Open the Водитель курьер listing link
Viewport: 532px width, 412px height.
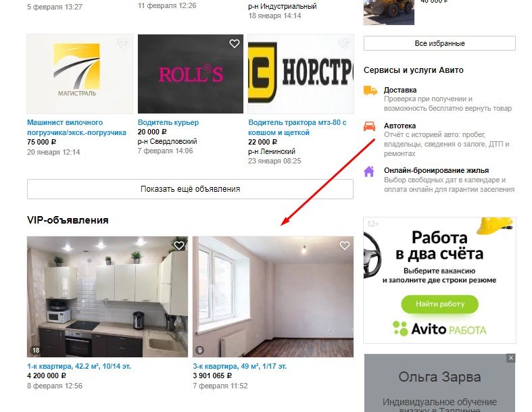point(168,122)
